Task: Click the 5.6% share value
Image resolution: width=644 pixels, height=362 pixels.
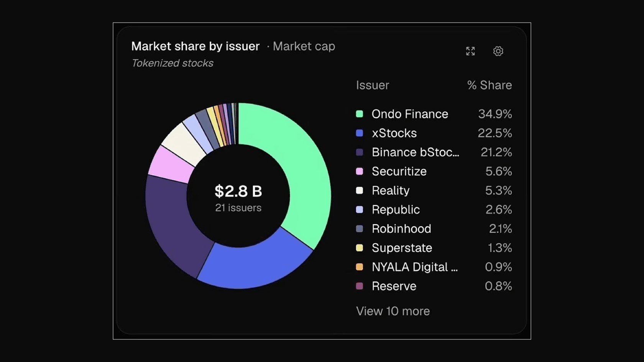Action: (499, 171)
